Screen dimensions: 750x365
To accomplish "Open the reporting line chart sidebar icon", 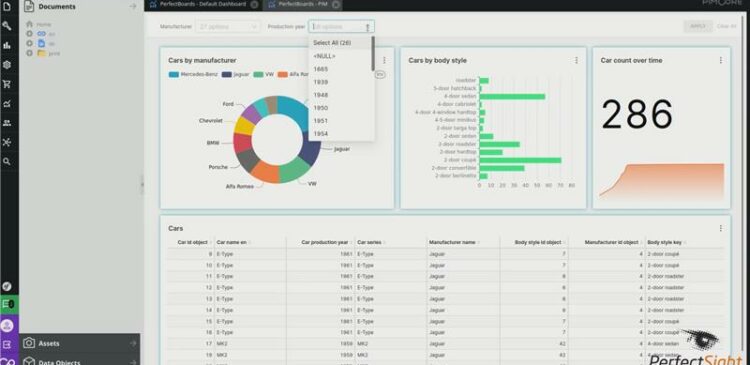I will (x=7, y=103).
